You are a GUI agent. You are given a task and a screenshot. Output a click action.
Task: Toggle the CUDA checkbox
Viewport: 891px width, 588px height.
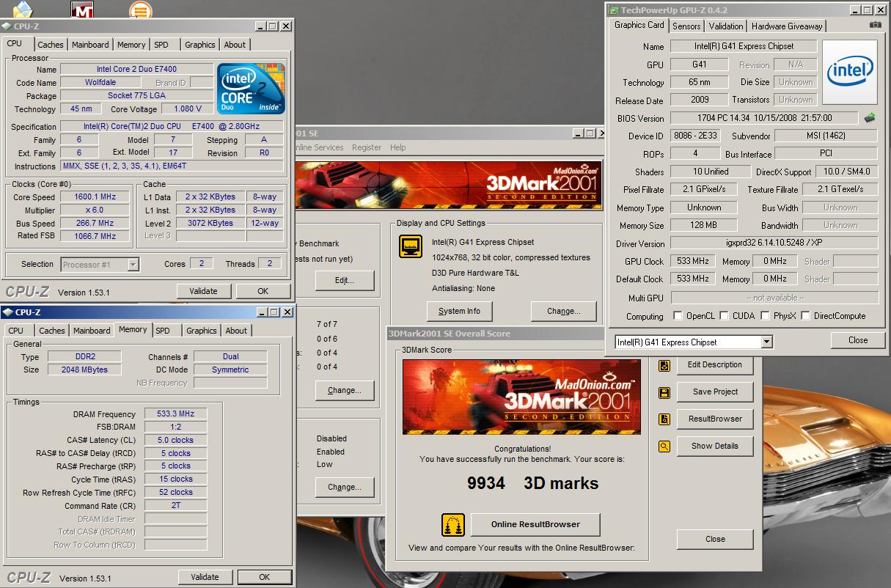[724, 316]
